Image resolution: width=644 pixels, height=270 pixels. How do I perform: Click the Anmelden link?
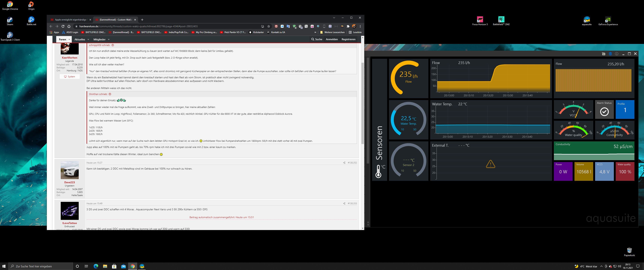(331, 39)
